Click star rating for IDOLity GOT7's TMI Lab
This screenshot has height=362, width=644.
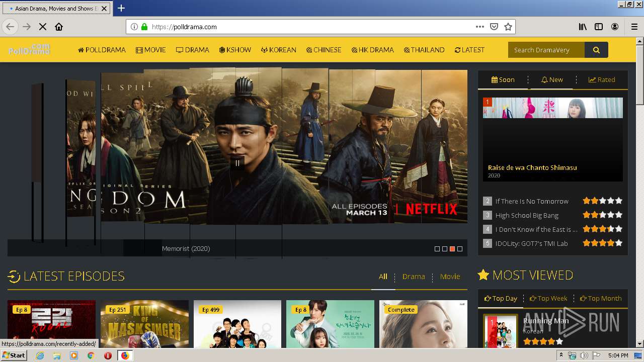pyautogui.click(x=603, y=243)
